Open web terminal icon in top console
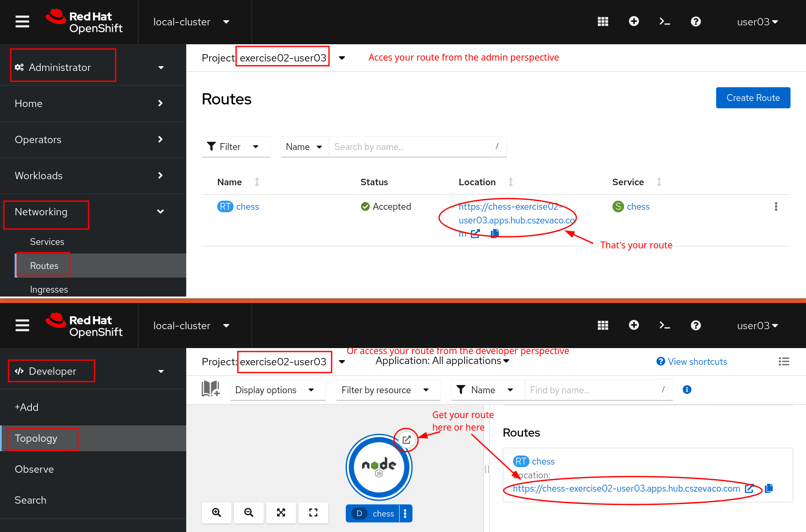806x532 pixels. pyautogui.click(x=665, y=21)
